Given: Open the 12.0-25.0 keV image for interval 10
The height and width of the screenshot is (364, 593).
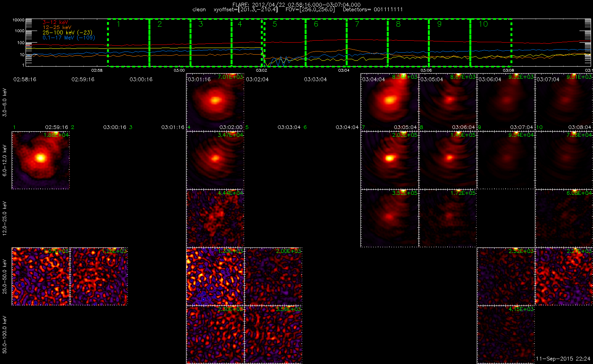Looking at the screenshot, I should point(564,218).
